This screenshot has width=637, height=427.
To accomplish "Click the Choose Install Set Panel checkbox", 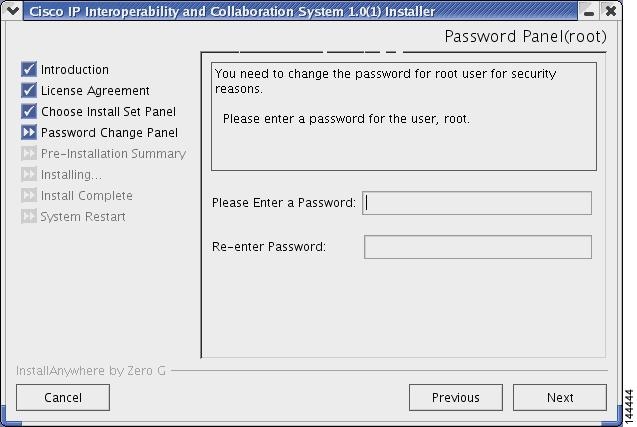I will (x=29, y=112).
